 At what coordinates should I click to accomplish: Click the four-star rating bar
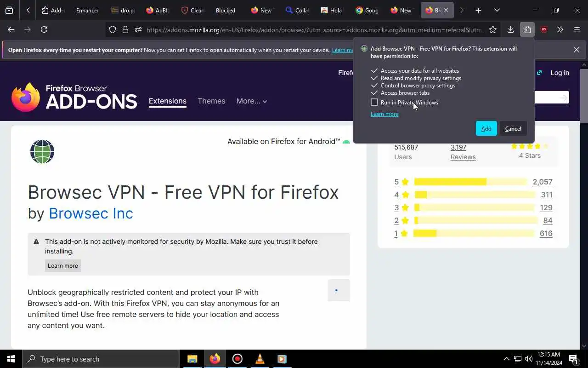[x=475, y=195]
